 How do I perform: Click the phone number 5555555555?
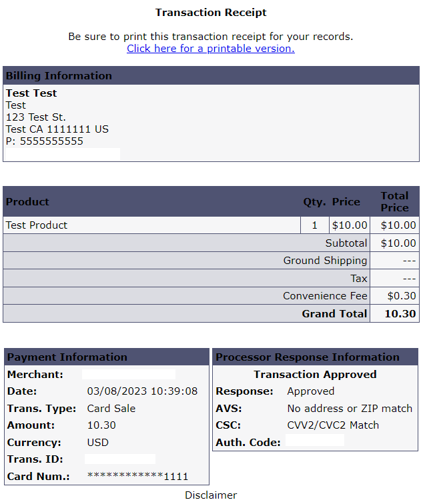(51, 141)
